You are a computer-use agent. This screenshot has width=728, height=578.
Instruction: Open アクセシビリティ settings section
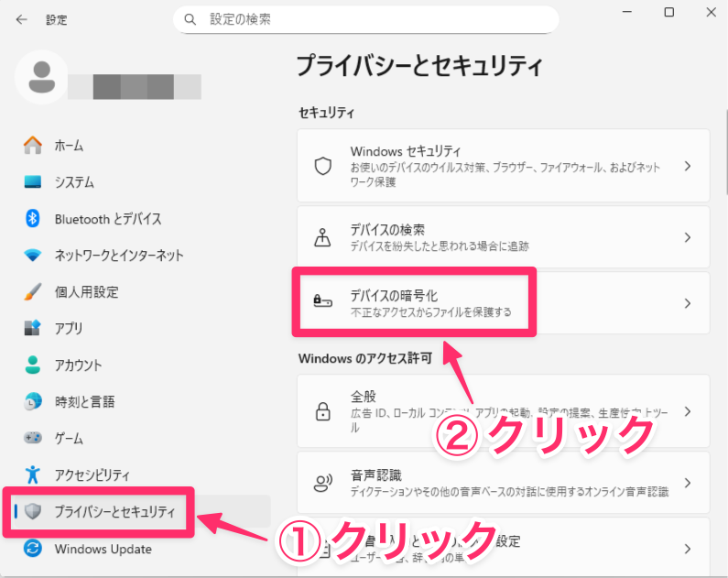tap(92, 475)
